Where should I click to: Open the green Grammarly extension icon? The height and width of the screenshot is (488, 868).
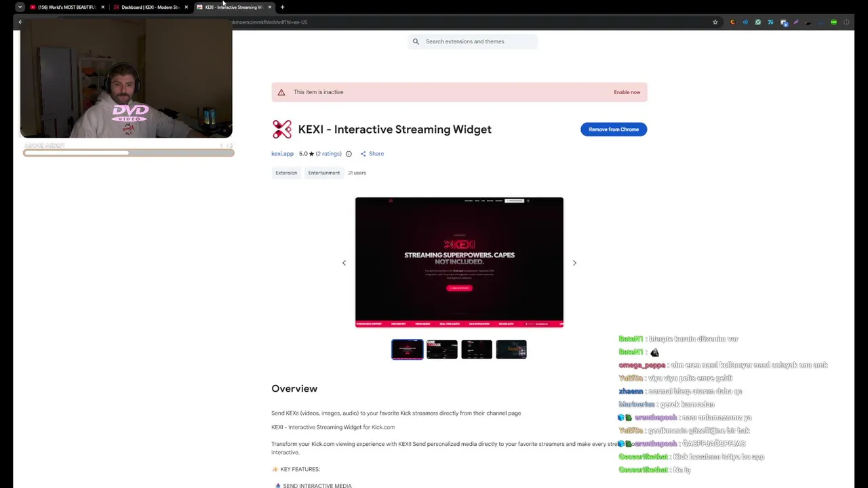pyautogui.click(x=757, y=22)
